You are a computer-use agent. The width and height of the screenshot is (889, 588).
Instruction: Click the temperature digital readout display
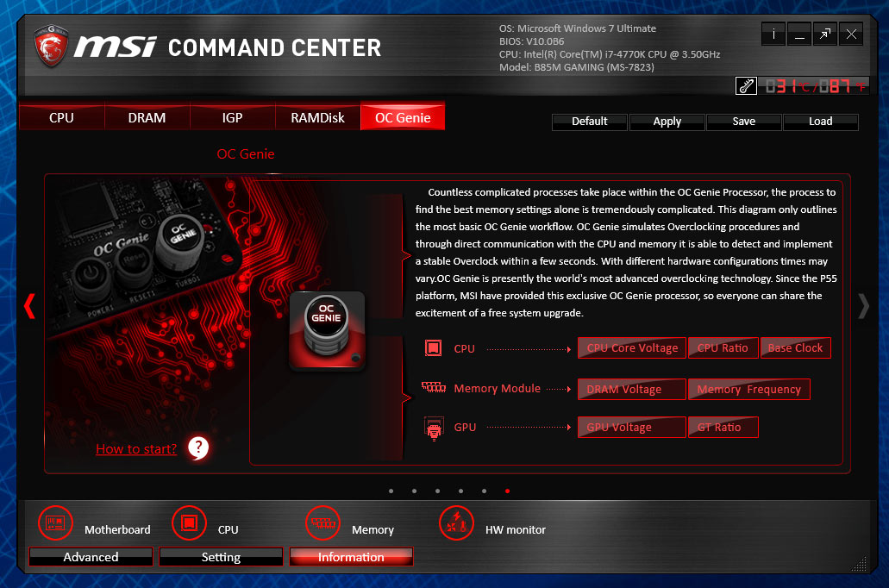coord(814,86)
